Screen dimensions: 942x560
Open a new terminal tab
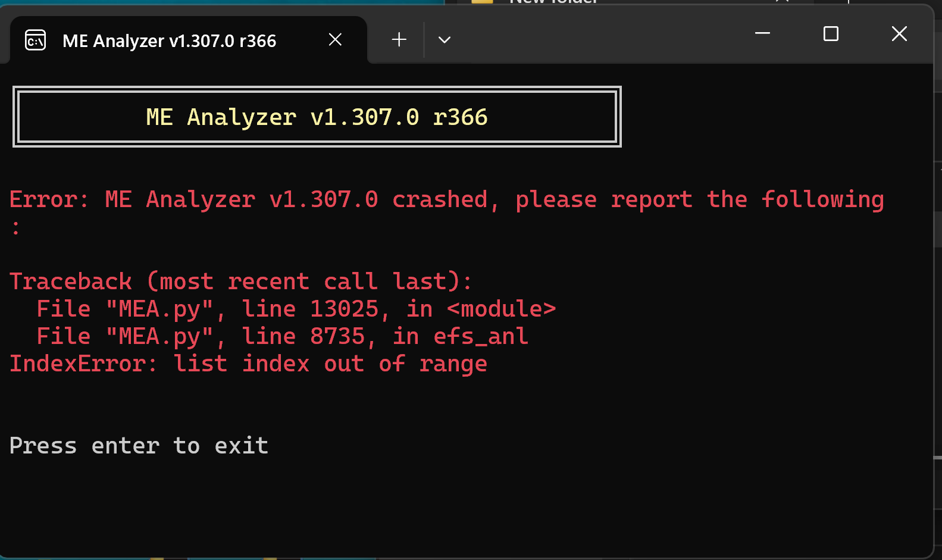pos(399,40)
